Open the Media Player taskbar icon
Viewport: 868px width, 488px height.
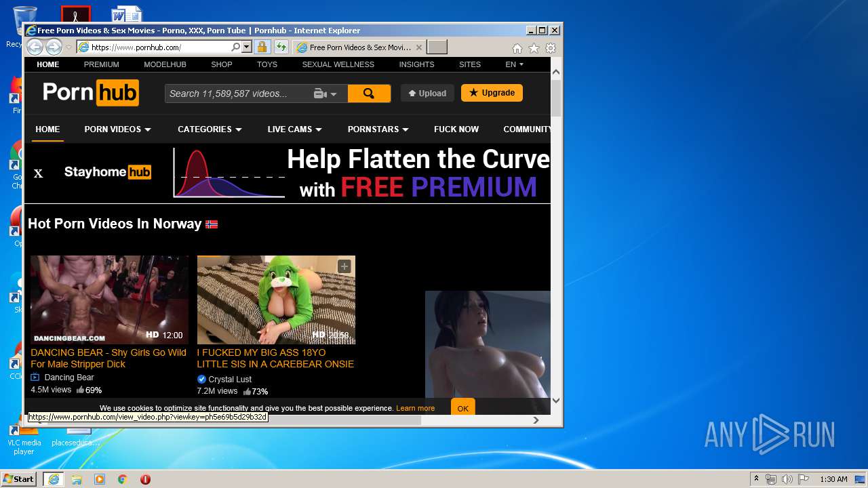tap(100, 479)
